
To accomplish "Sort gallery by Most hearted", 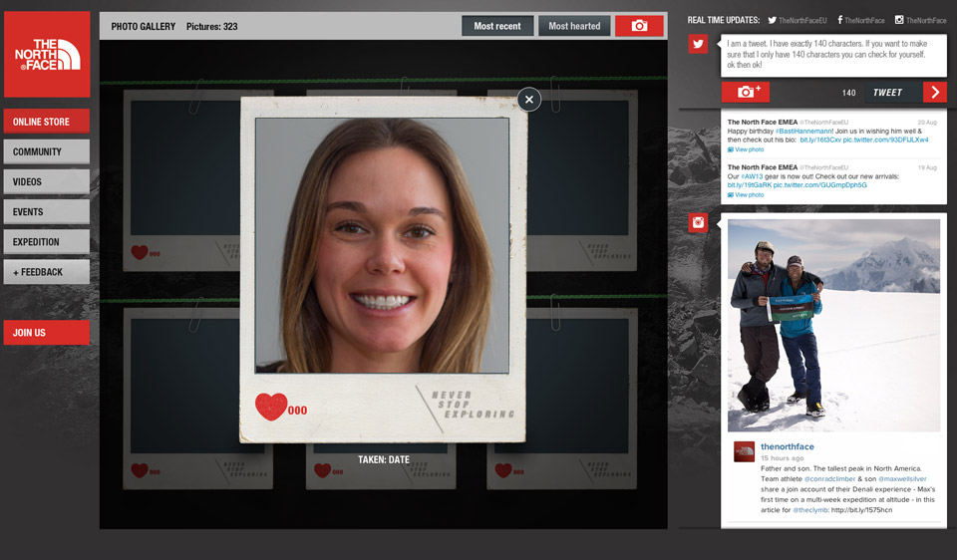I will 574,26.
